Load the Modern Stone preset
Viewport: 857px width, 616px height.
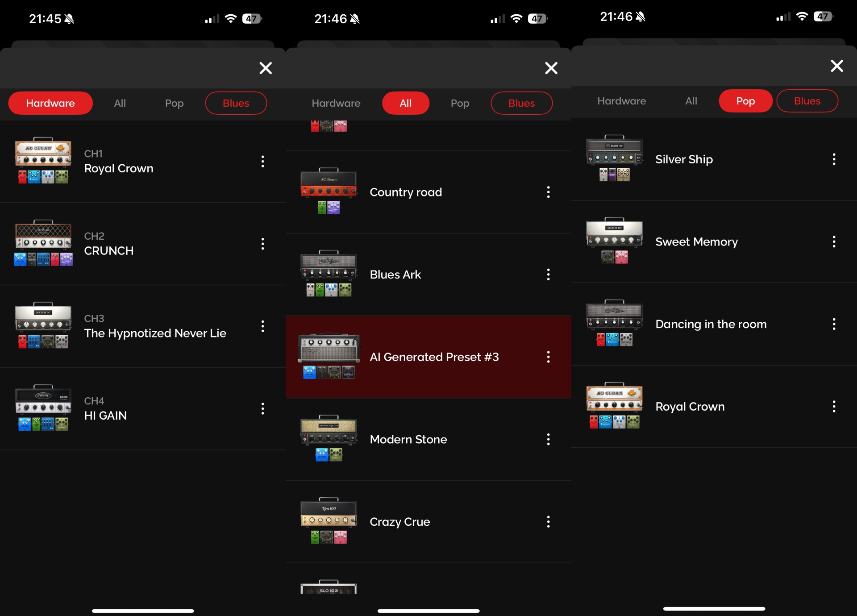pos(428,439)
